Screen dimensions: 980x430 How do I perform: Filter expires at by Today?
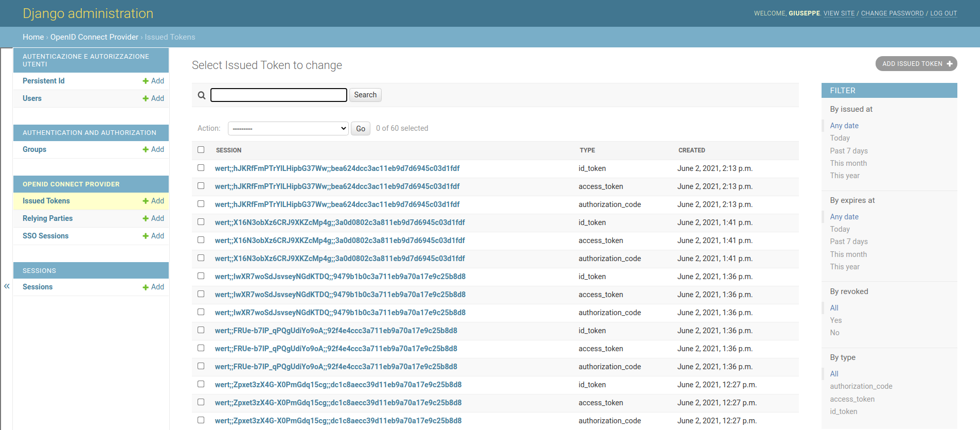[840, 229]
